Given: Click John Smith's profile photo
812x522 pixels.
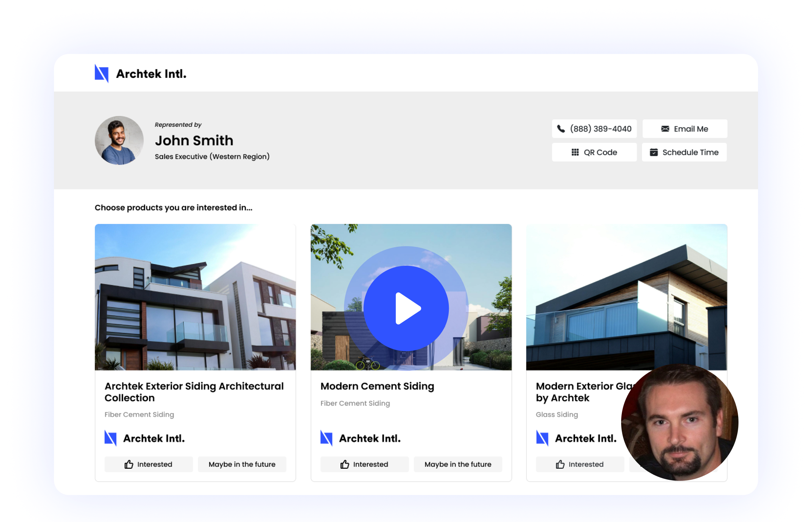Looking at the screenshot, I should pyautogui.click(x=119, y=140).
